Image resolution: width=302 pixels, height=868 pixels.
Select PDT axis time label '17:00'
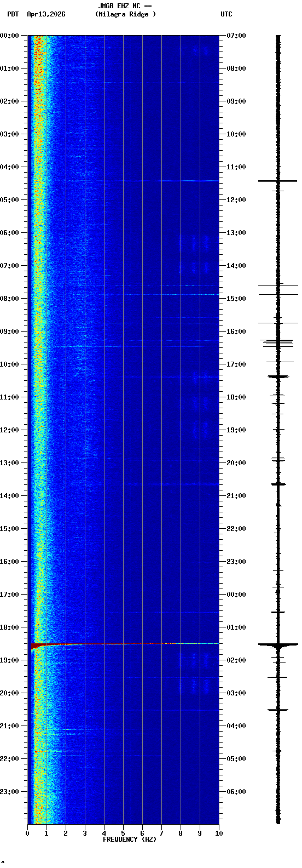pos(9,595)
